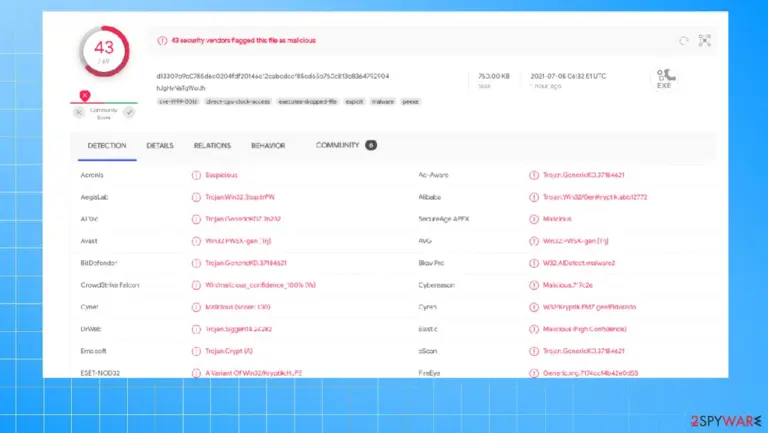Click the SecureAge APEX vendor name
Image resolution: width=768 pixels, height=433 pixels.
444,219
